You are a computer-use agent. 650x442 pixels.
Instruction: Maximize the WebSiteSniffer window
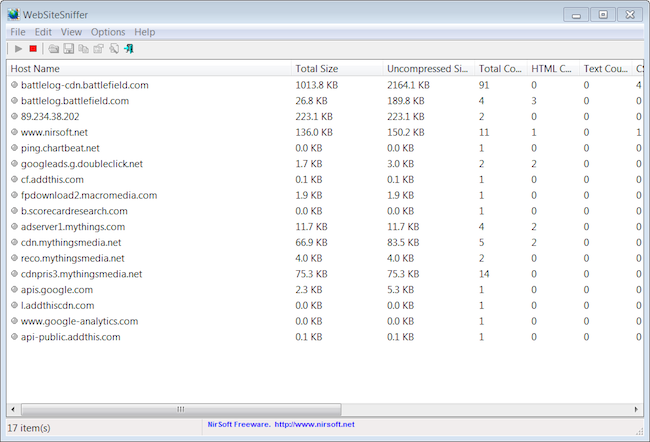click(603, 15)
